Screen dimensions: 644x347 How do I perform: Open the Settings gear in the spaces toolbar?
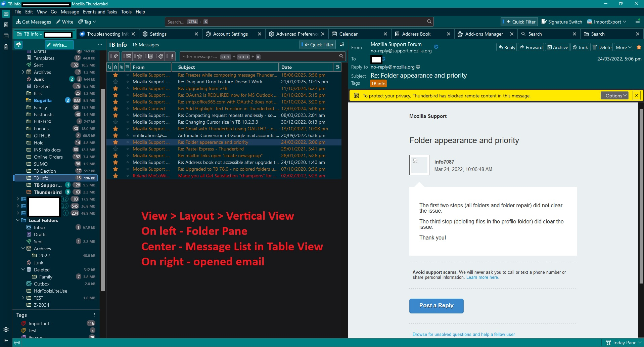pyautogui.click(x=6, y=330)
